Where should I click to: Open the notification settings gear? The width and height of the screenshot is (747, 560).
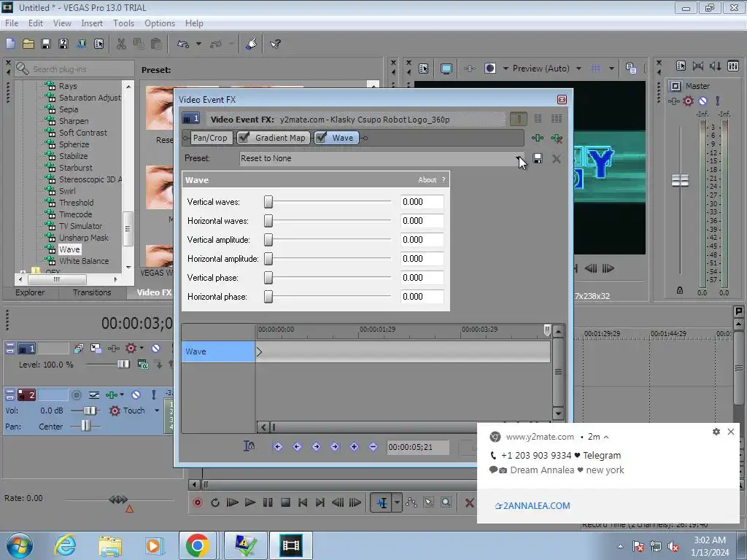click(x=716, y=432)
